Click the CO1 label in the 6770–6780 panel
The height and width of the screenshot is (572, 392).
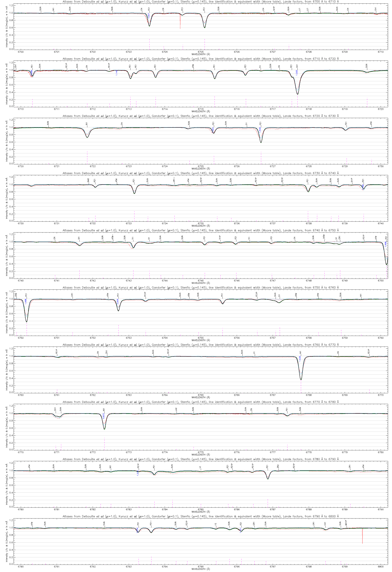coord(55,410)
